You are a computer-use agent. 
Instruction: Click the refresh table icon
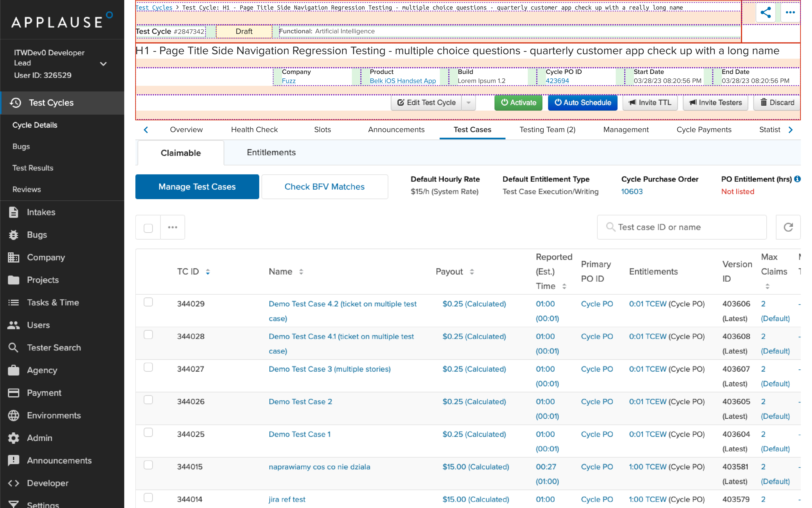click(788, 227)
